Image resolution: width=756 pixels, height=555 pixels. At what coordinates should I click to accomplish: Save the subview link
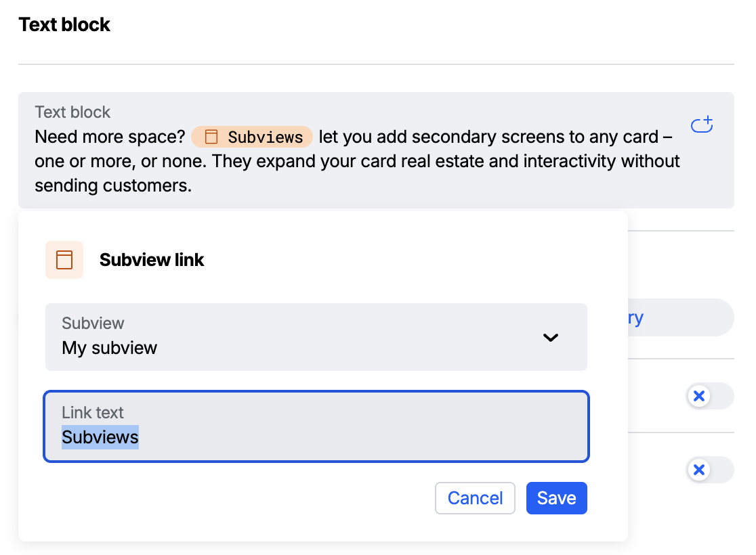[556, 498]
